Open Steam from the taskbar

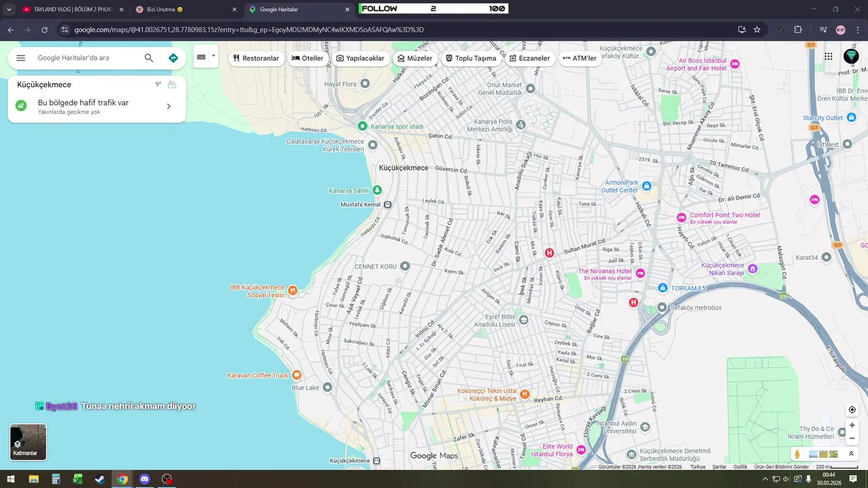[100, 479]
